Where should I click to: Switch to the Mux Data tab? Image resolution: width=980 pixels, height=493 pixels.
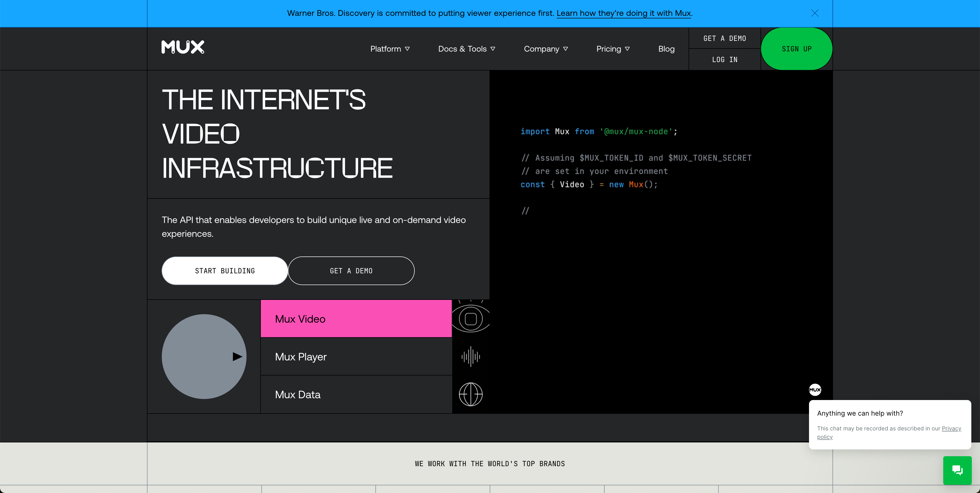click(356, 394)
